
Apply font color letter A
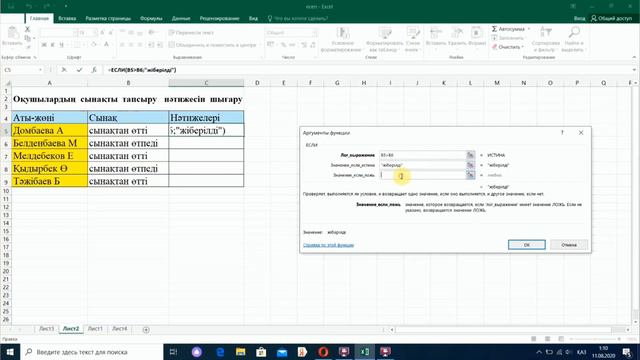[106, 44]
